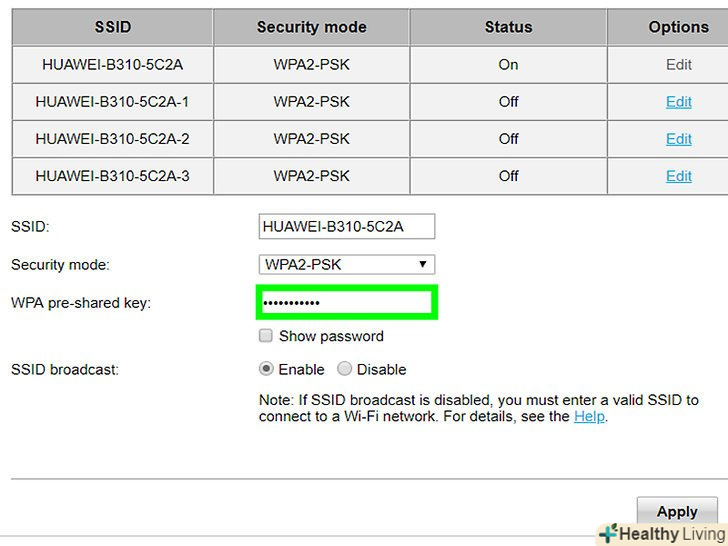Click Edit for the HUAWEI-B310-5C2A row
The height and width of the screenshot is (546, 728).
(x=679, y=64)
